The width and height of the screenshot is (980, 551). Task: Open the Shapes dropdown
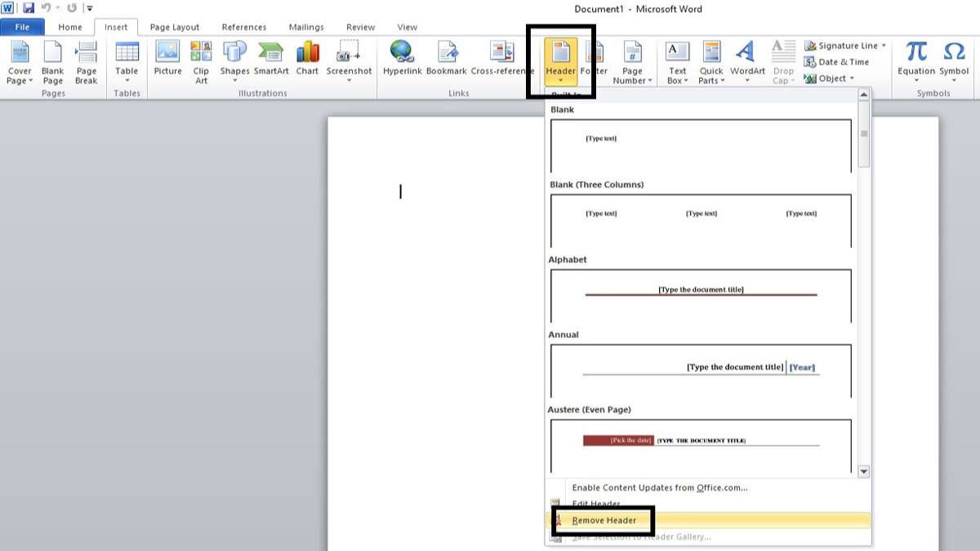234,65
